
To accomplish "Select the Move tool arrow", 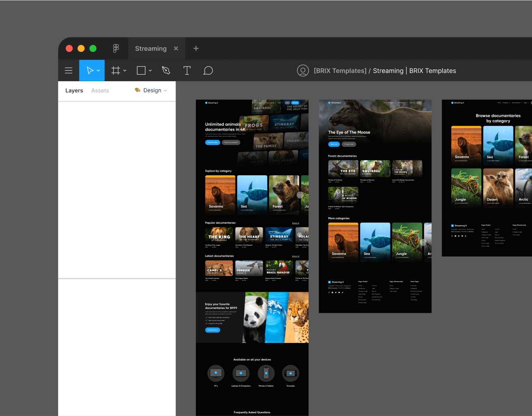I will [x=90, y=71].
